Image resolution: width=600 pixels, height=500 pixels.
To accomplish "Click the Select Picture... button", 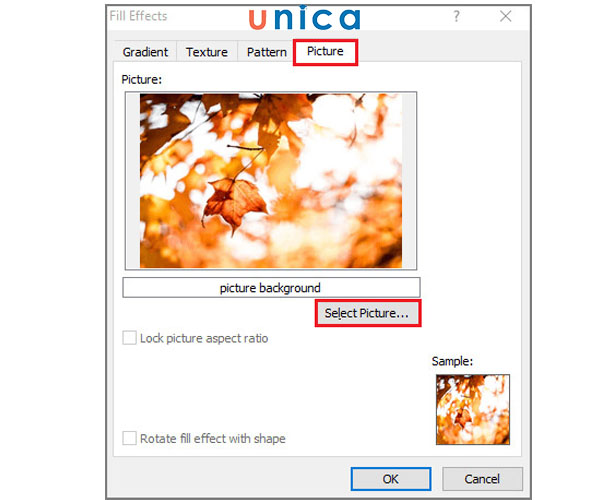I will [x=368, y=313].
